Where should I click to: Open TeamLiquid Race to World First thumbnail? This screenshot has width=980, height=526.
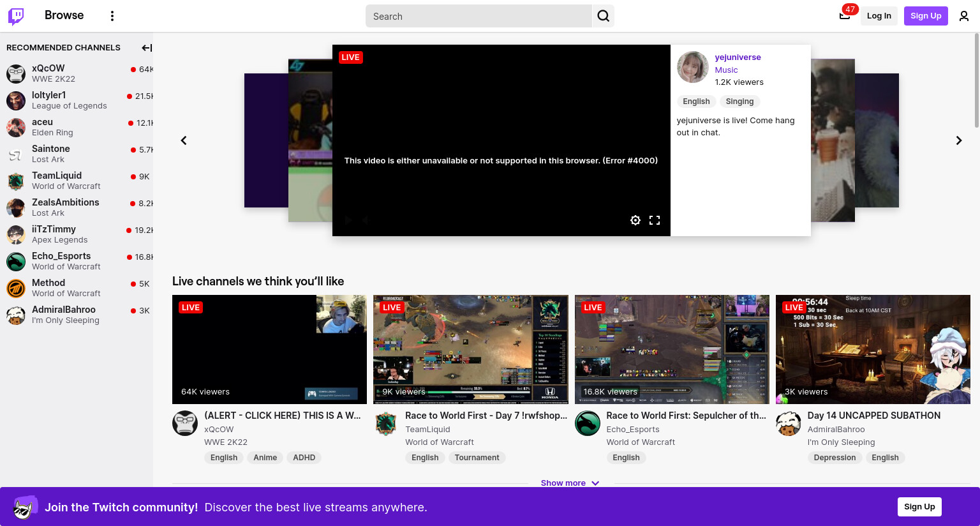point(471,349)
